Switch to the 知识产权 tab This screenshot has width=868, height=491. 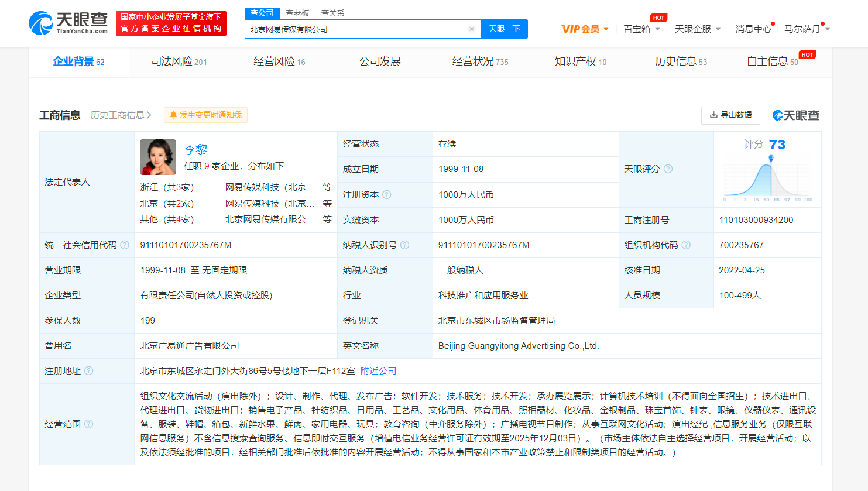pyautogui.click(x=580, y=61)
